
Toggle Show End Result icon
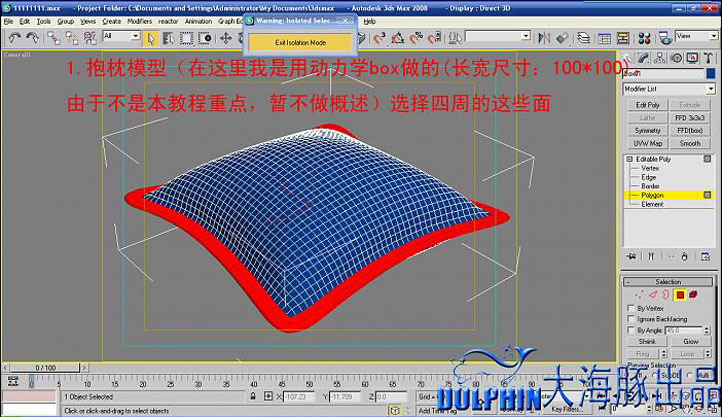(651, 256)
